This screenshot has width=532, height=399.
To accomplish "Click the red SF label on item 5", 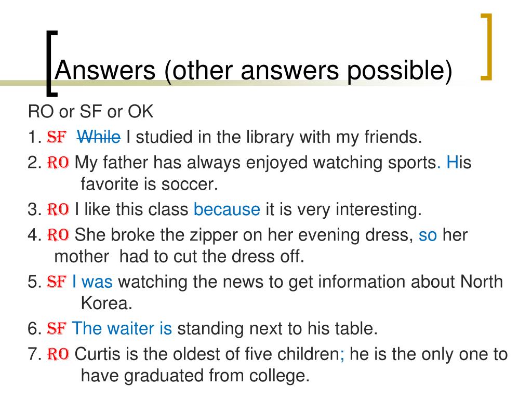I will [57, 282].
